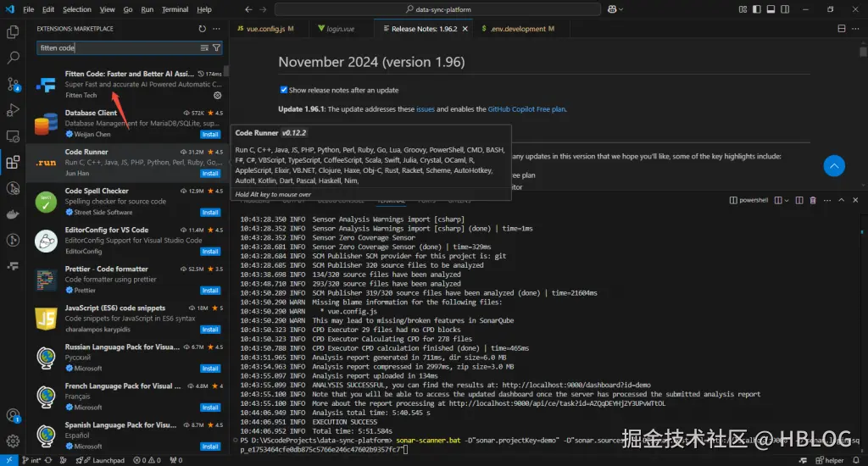Close the terminal panel
Image resolution: width=868 pixels, height=466 pixels.
855,200
